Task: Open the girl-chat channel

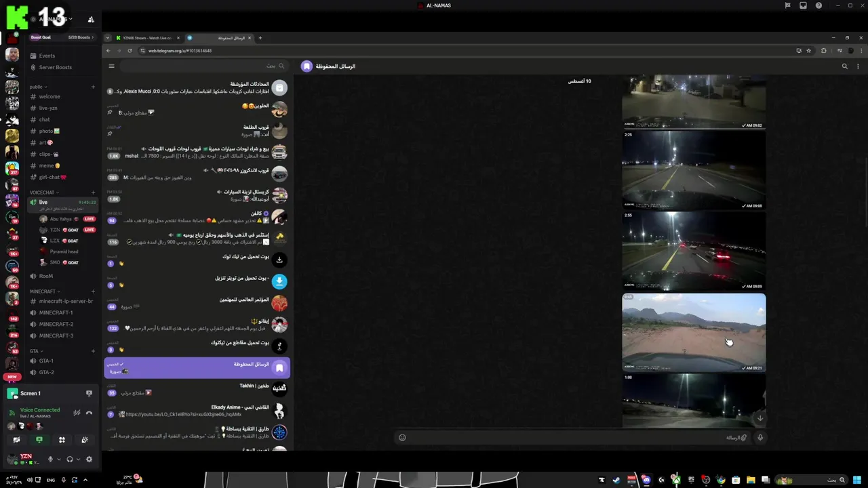Action: [x=53, y=177]
